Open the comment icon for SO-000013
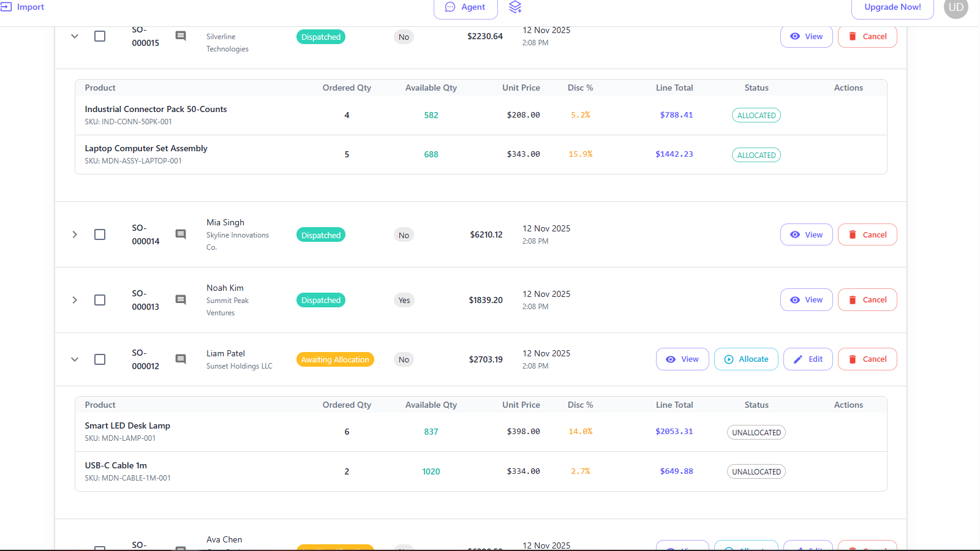980x551 pixels. click(181, 300)
